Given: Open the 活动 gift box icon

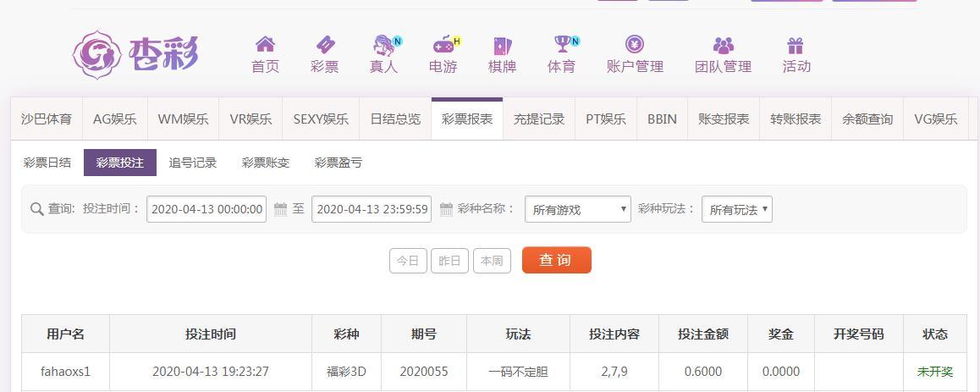Looking at the screenshot, I should [x=795, y=45].
